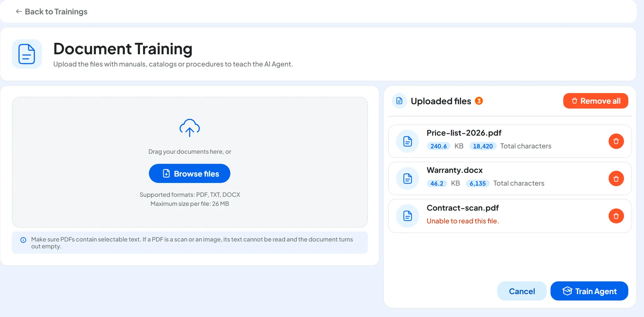Click the uploaded files count badge 3
644x317 pixels.
coord(479,101)
